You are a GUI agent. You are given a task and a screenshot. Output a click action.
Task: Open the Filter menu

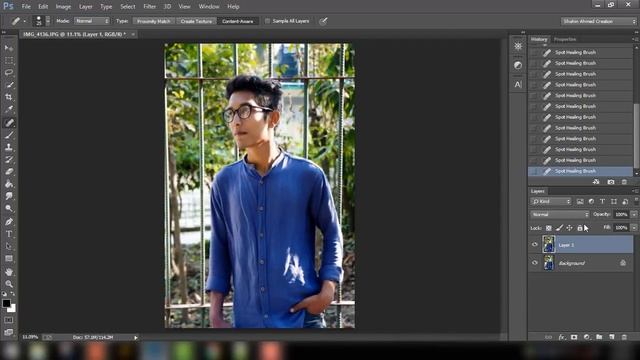tap(149, 7)
